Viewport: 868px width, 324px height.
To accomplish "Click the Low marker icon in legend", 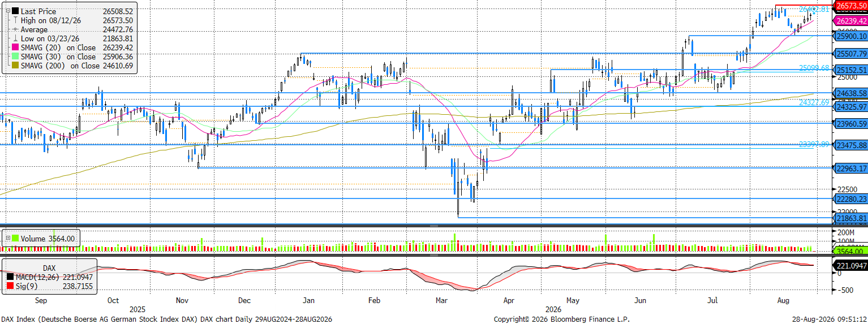I will point(15,38).
